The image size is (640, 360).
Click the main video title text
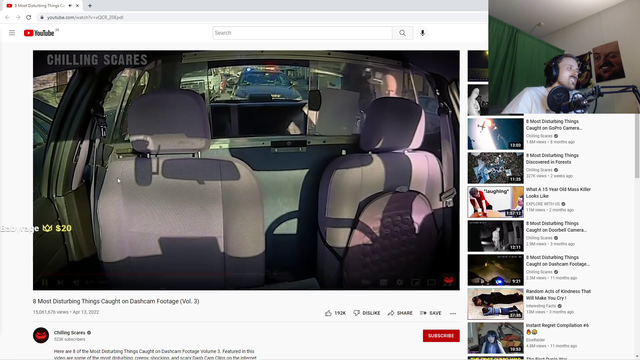click(x=116, y=301)
